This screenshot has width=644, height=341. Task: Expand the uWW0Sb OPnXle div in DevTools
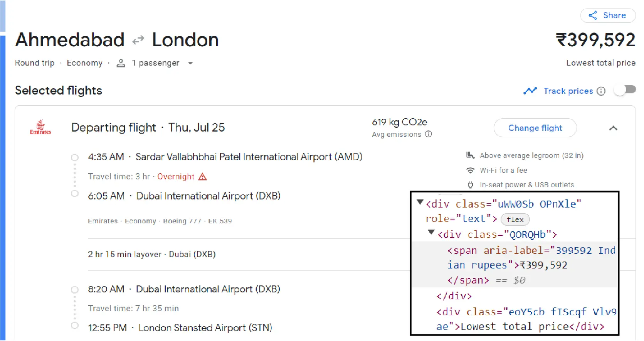pos(420,202)
